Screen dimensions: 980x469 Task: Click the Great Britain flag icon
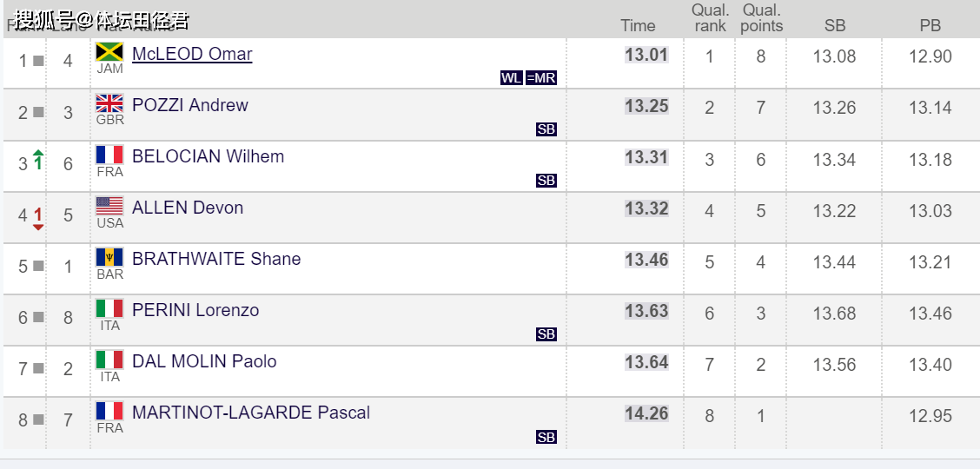[x=109, y=103]
